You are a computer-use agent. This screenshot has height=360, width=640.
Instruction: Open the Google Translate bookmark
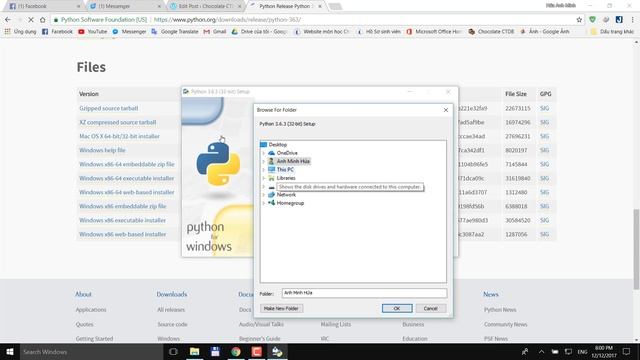175,31
